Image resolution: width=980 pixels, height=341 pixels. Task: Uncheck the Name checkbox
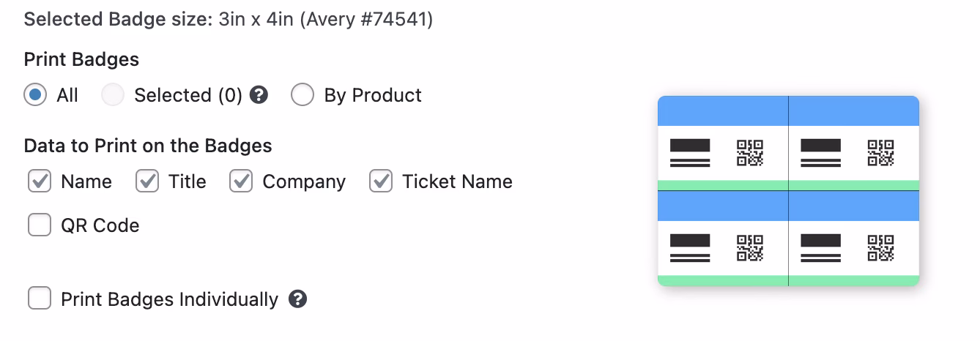coord(40,181)
